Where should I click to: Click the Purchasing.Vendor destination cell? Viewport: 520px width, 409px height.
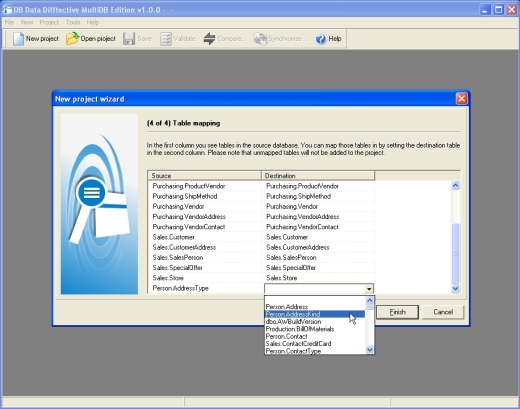coord(318,206)
